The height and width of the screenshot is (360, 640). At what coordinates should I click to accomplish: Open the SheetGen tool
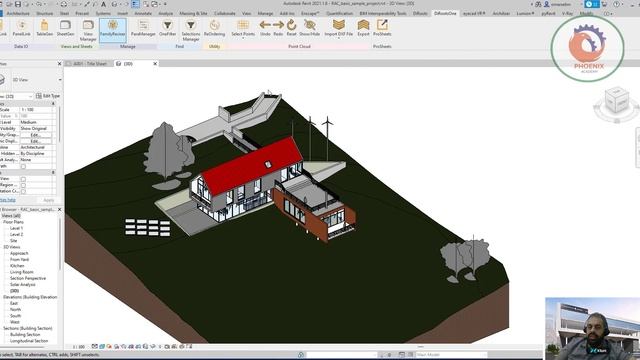[65, 28]
